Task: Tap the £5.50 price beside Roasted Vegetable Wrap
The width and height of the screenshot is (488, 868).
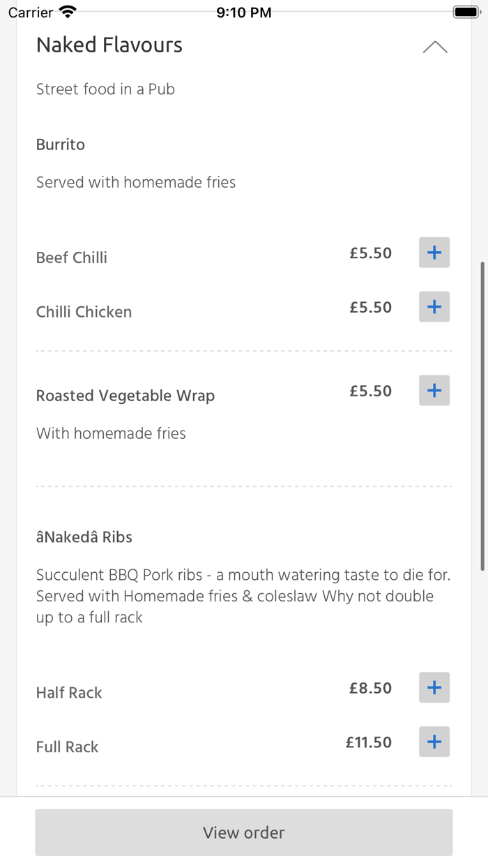Action: (370, 391)
